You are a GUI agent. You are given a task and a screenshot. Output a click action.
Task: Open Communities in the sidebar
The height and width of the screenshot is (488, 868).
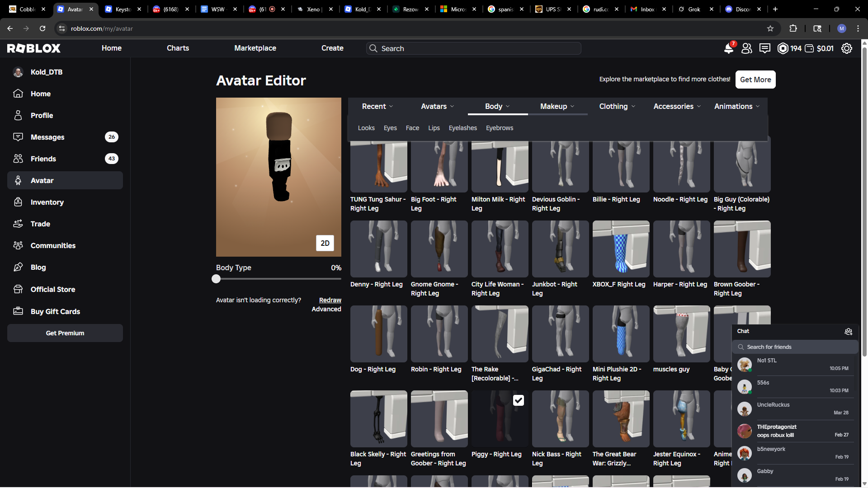coord(65,245)
